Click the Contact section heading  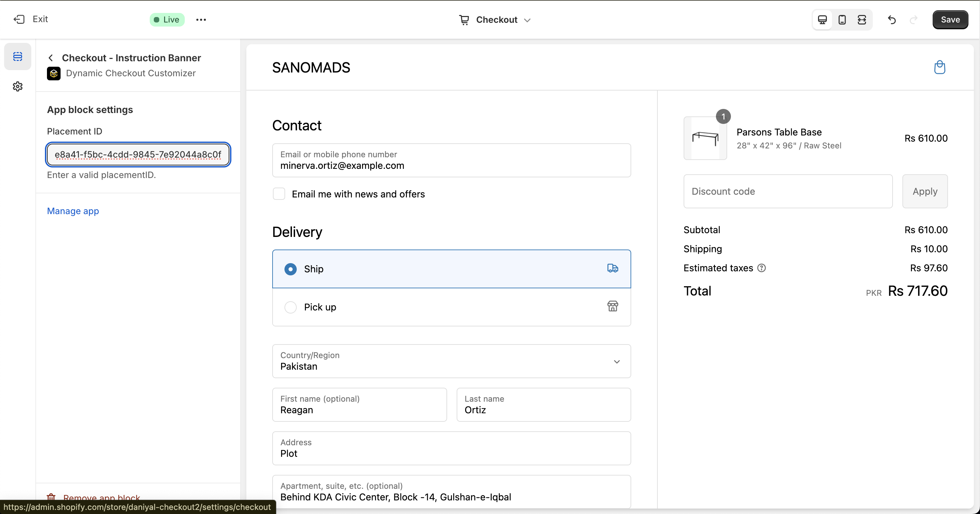297,126
